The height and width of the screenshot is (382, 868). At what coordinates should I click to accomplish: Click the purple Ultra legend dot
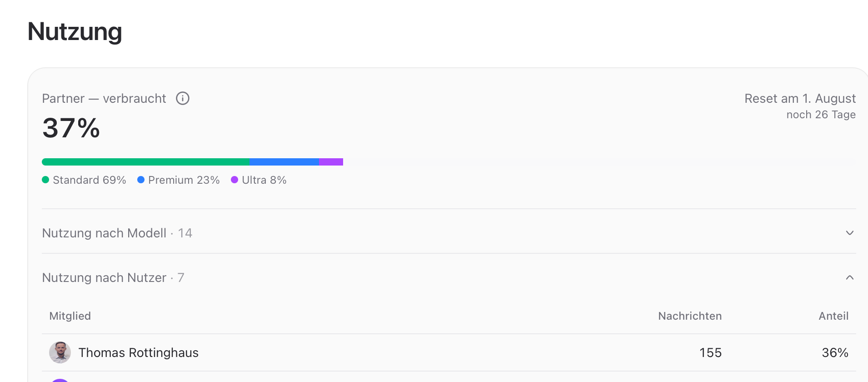click(x=234, y=180)
